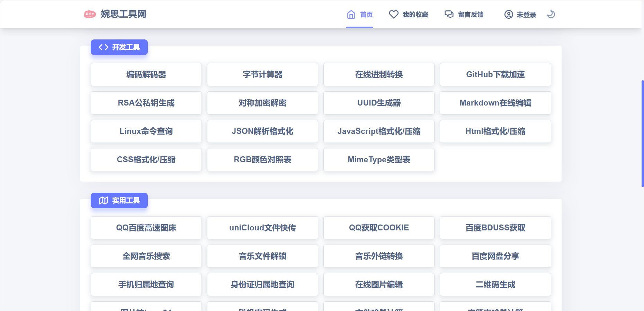644x311 pixels.
Task: Open the 首页 navigation tab
Action: pyautogui.click(x=359, y=14)
